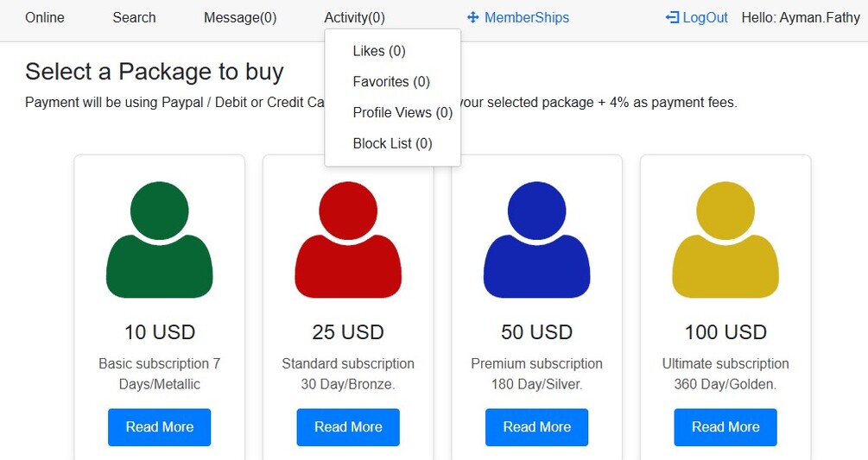Log out using the LogOut link
Viewport: 868px width, 460px height.
[705, 17]
